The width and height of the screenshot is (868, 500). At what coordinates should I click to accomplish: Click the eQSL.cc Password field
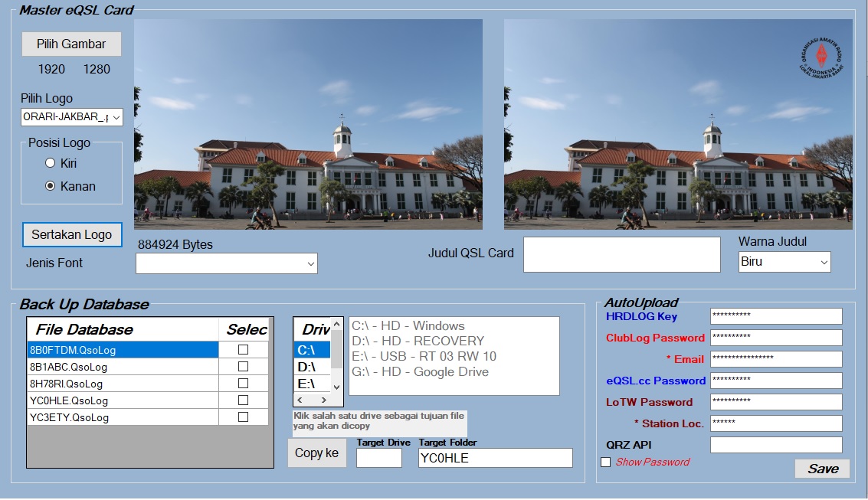[776, 381]
